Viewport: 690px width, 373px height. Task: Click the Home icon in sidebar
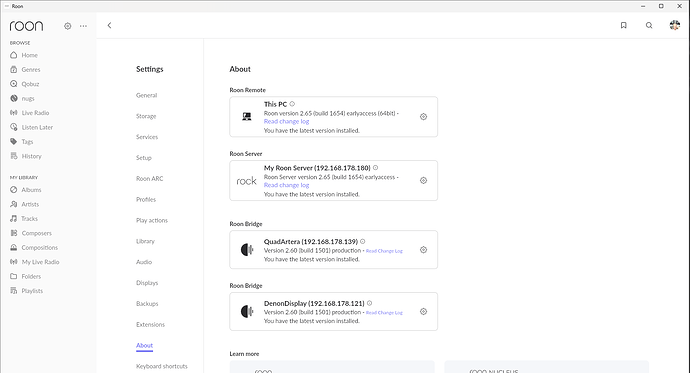[x=14, y=55]
